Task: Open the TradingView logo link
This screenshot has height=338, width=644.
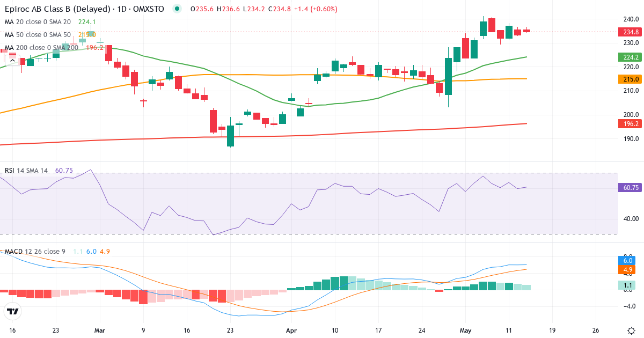Action: point(12,311)
